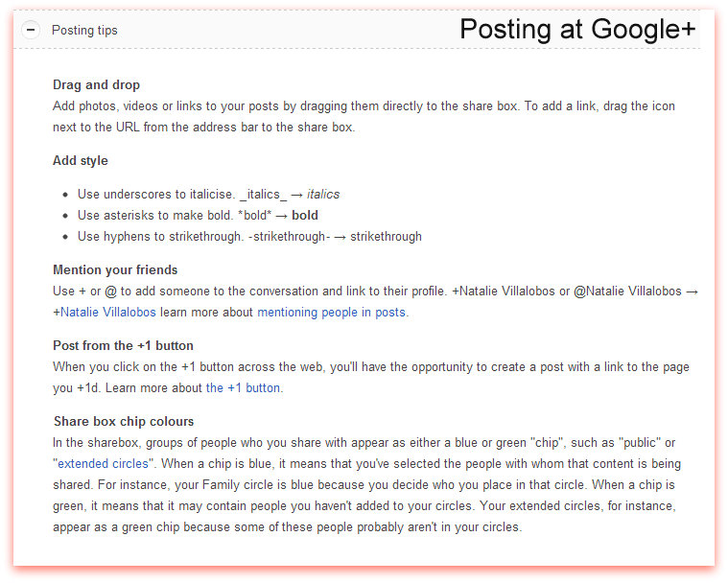Open the mentioning people in posts link

tap(332, 313)
